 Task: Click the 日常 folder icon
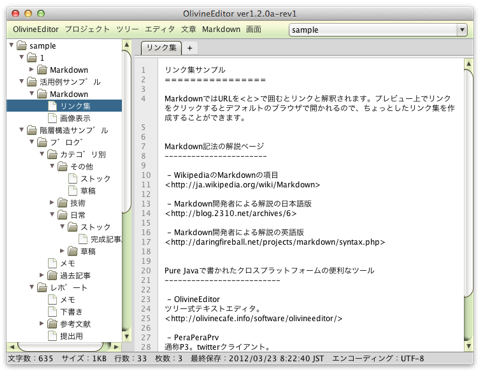pos(62,215)
